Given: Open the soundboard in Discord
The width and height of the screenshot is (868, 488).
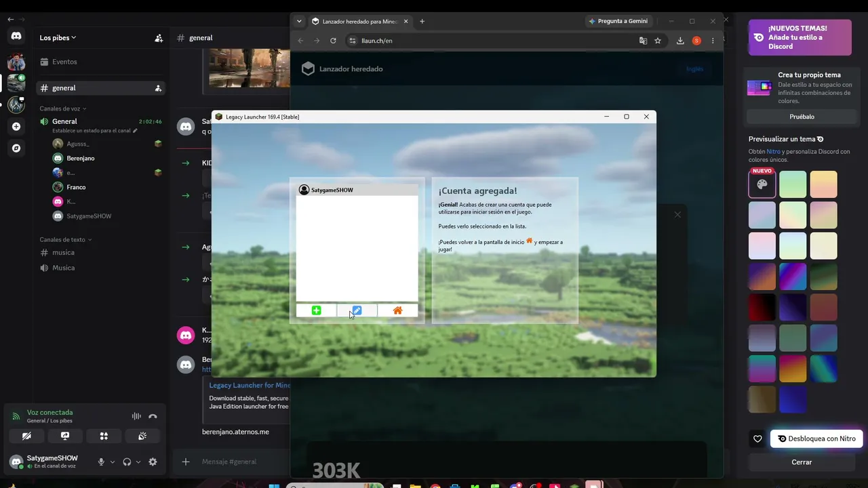Looking at the screenshot, I should (142, 436).
